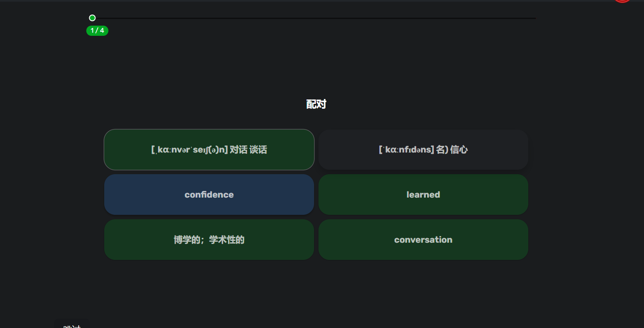Screen dimensions: 644x328
Task: Pick the card with meaning '名) 信心'
Action: tap(423, 149)
